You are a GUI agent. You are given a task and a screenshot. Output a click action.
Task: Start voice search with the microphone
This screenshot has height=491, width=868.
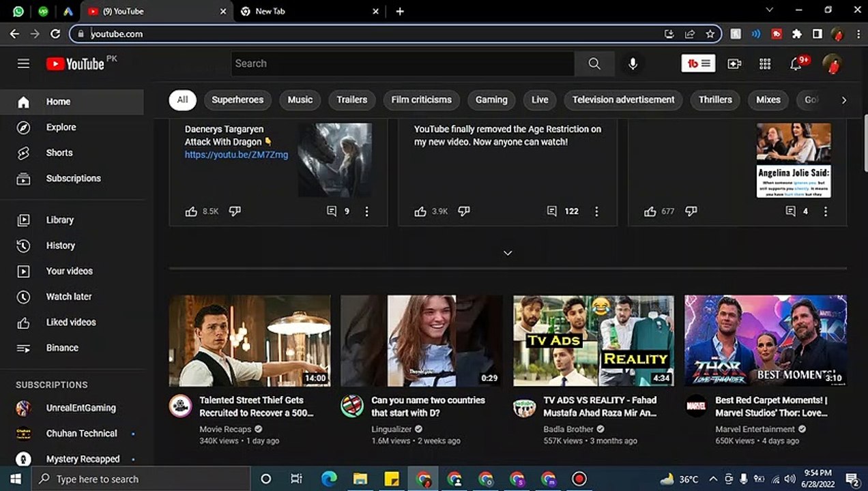click(x=633, y=63)
